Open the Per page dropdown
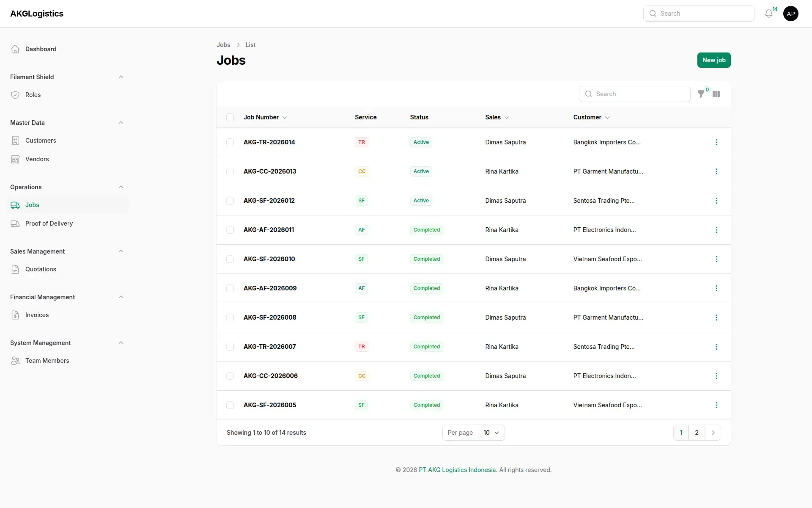Screen dimensions: 812x508 491,433
